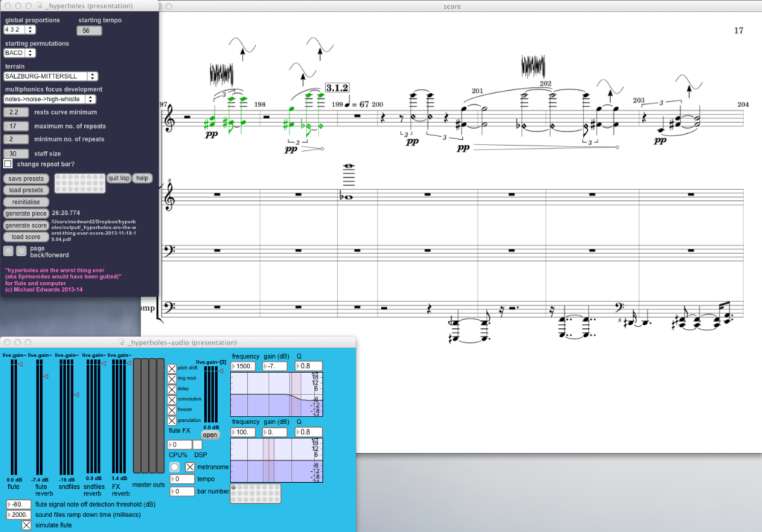Open the terrain SALZBURG-MITTERSILL dropdown

(x=51, y=77)
